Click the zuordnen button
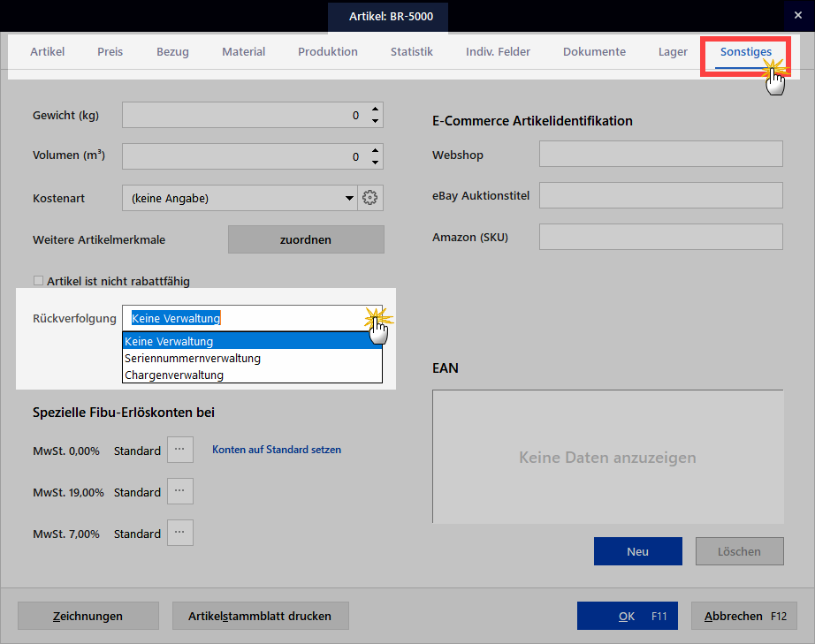Viewport: 815px width, 644px height. (x=306, y=239)
